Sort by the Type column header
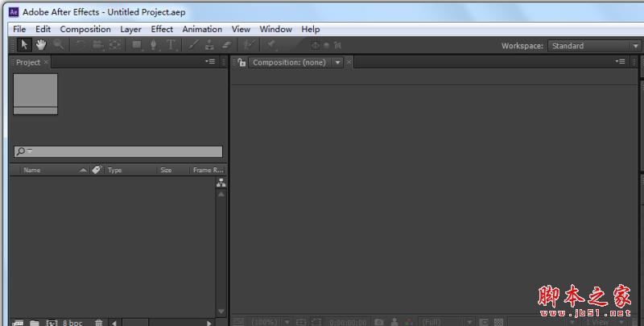The height and width of the screenshot is (326, 644). click(114, 170)
